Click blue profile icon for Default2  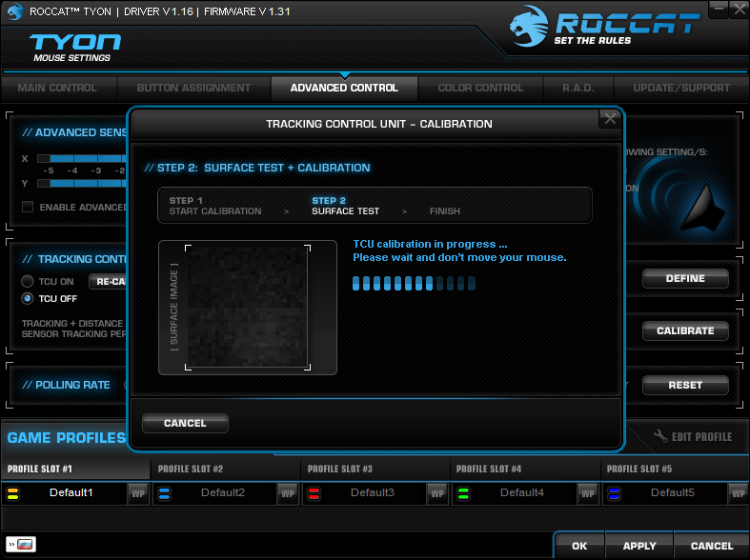pyautogui.click(x=164, y=493)
